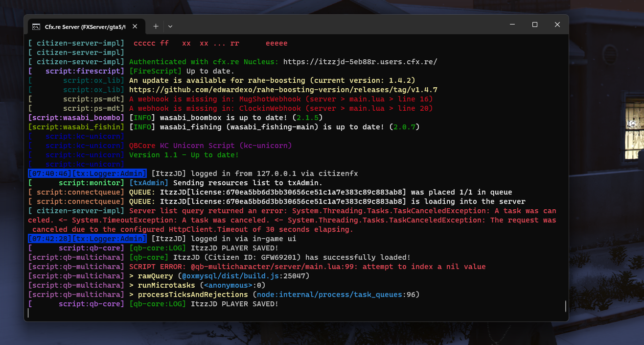Select the Cfx.re Server terminal tab
644x345 pixels.
point(86,26)
